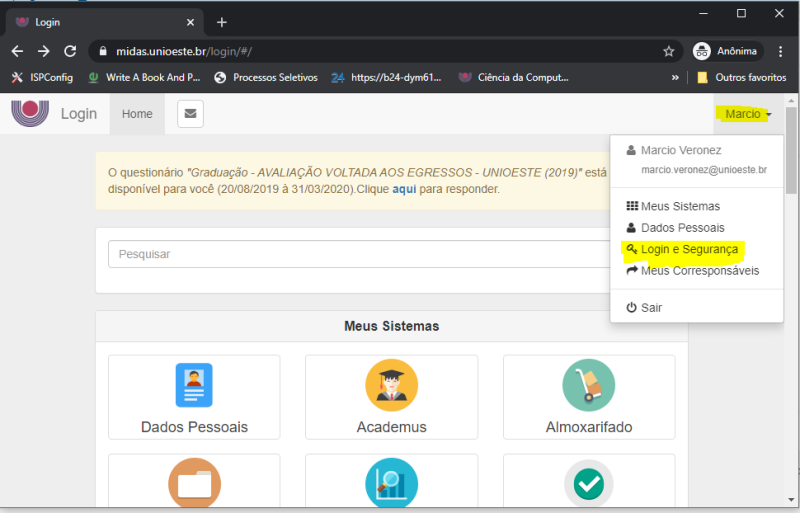Bookmark this page with the star icon
800x513 pixels.
point(668,51)
